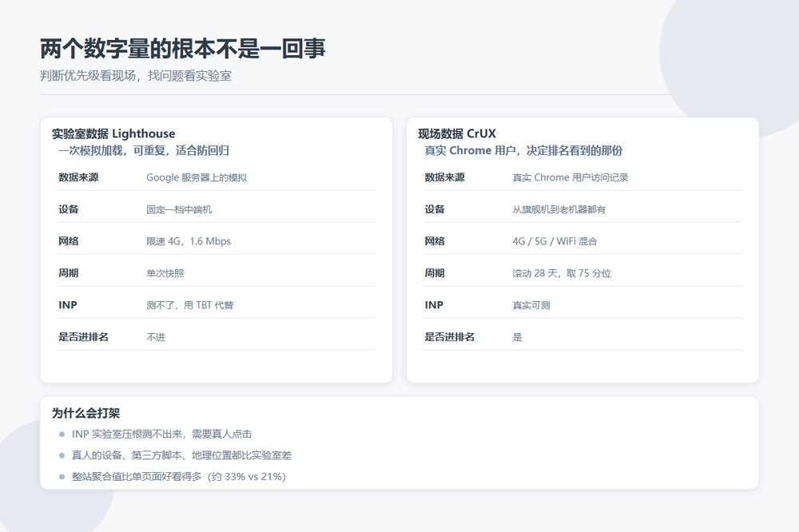Select the line 一次模拟加载，可重复，适合防回归
This screenshot has width=799, height=532.
(x=144, y=150)
